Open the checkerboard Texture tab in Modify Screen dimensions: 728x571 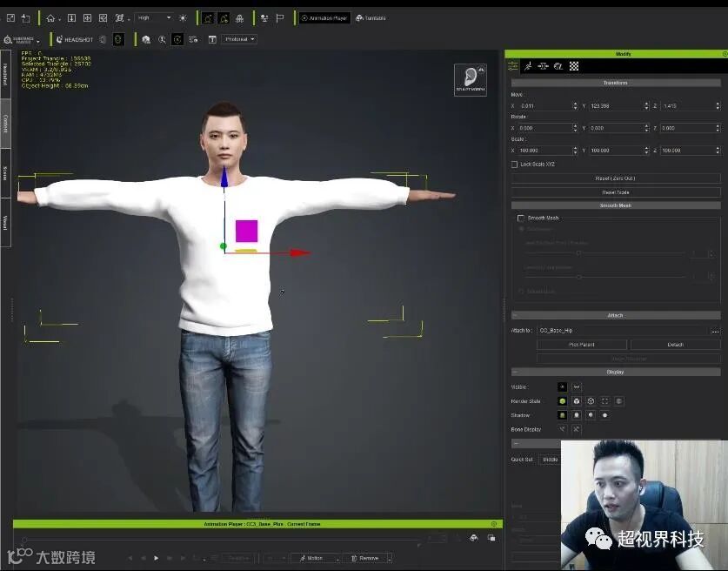tap(574, 66)
